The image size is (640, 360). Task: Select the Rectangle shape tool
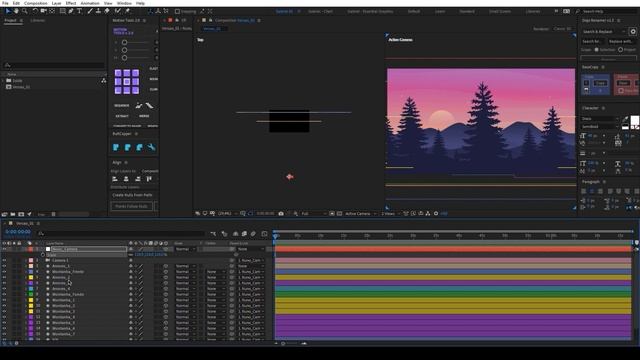(x=62, y=11)
